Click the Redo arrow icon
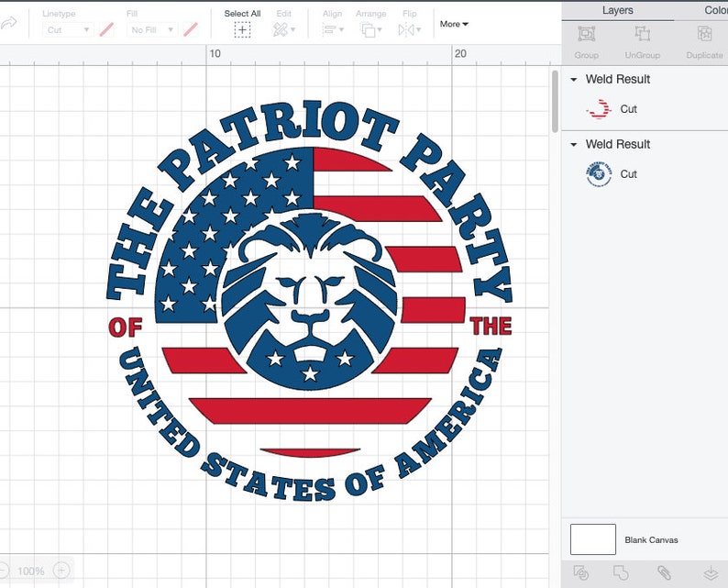Screen dimensions: 728x588 (x=8, y=24)
